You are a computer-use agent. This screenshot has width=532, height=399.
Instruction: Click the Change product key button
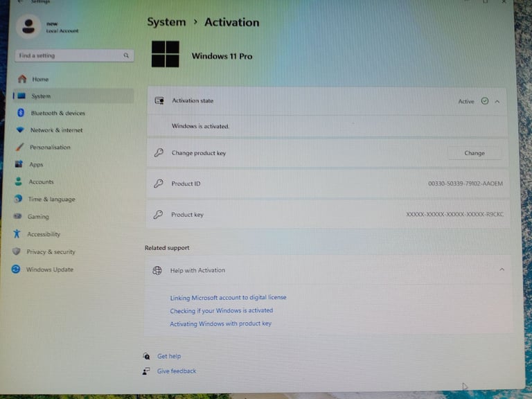[475, 153]
